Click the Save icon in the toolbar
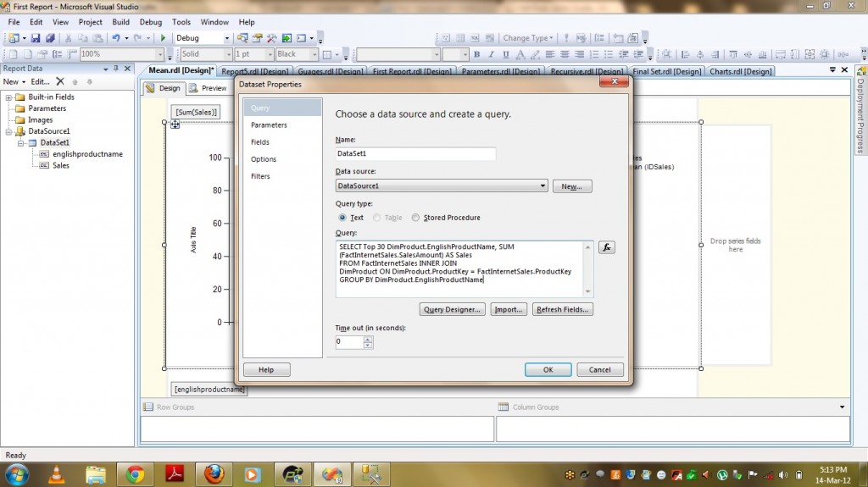The image size is (868, 487). coord(37,38)
